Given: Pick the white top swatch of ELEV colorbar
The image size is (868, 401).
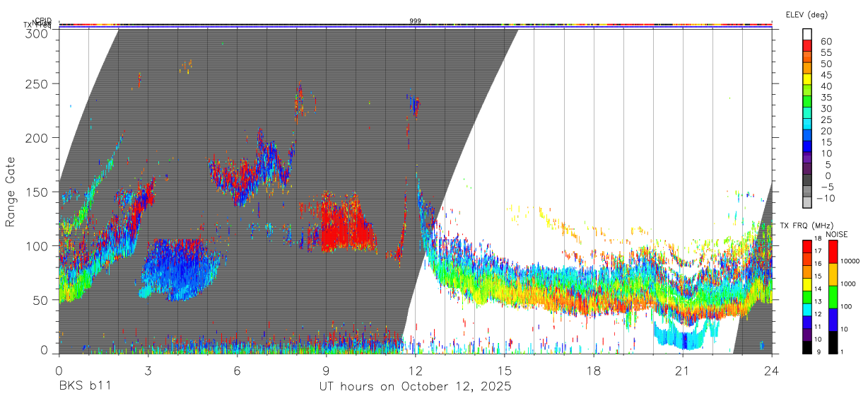Looking at the screenshot, I should tap(807, 35).
